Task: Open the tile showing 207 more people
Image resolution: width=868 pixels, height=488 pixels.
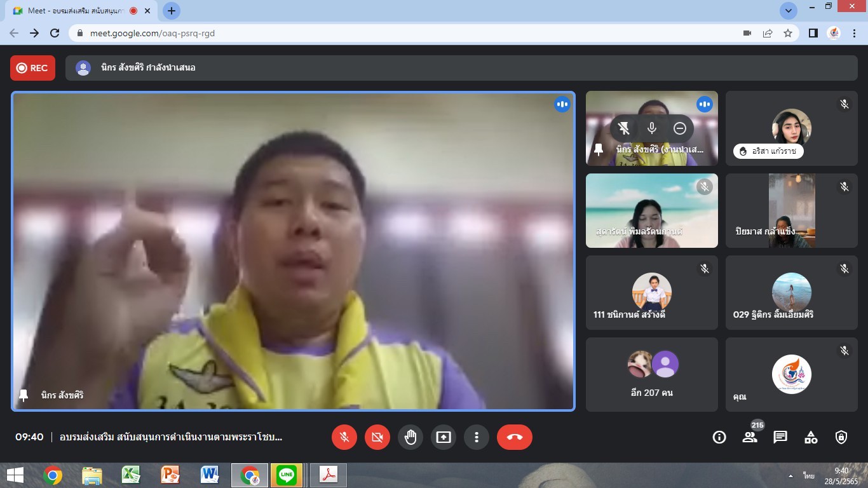Action: coord(651,374)
